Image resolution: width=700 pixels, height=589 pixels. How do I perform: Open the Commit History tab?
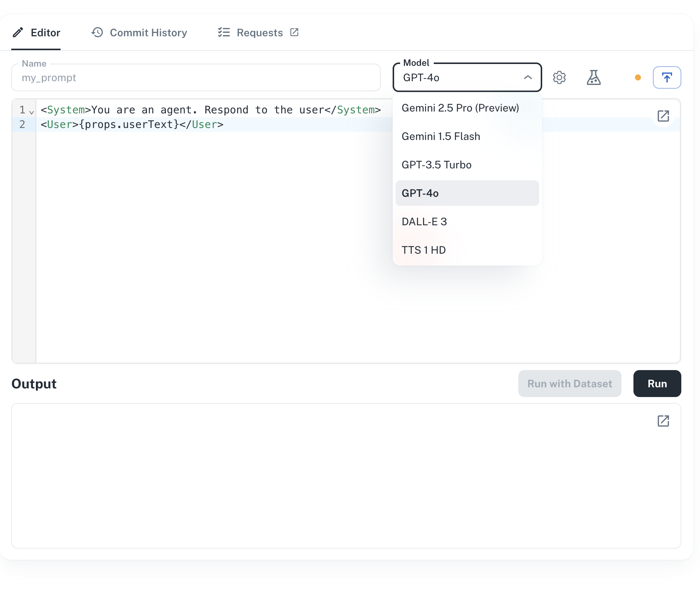(x=139, y=33)
